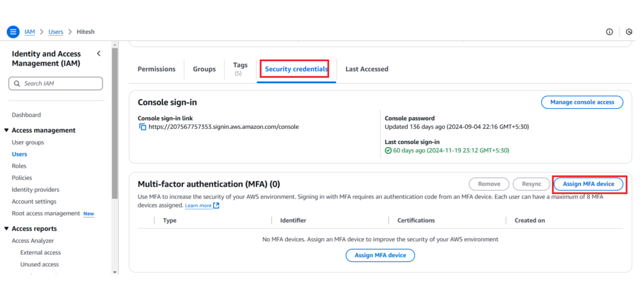644x286 pixels.
Task: Open Roles in the sidebar
Action: click(x=19, y=166)
